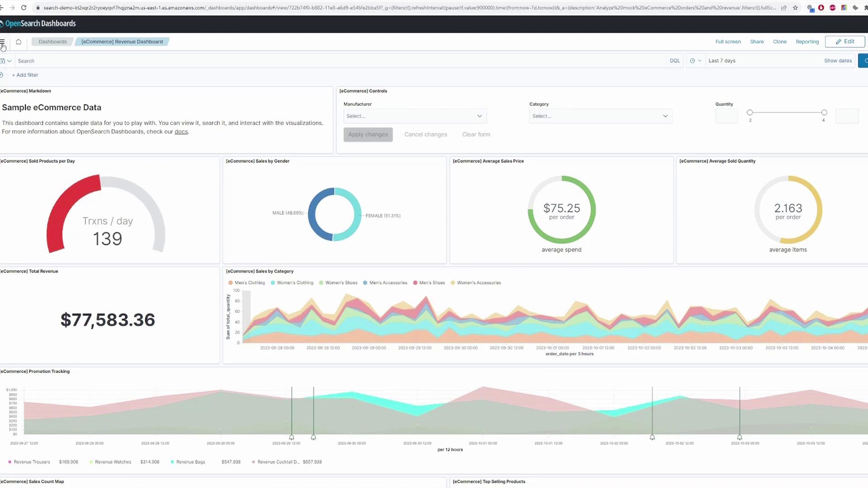Click the blue refresh query button
The image size is (868, 488).
click(863, 61)
